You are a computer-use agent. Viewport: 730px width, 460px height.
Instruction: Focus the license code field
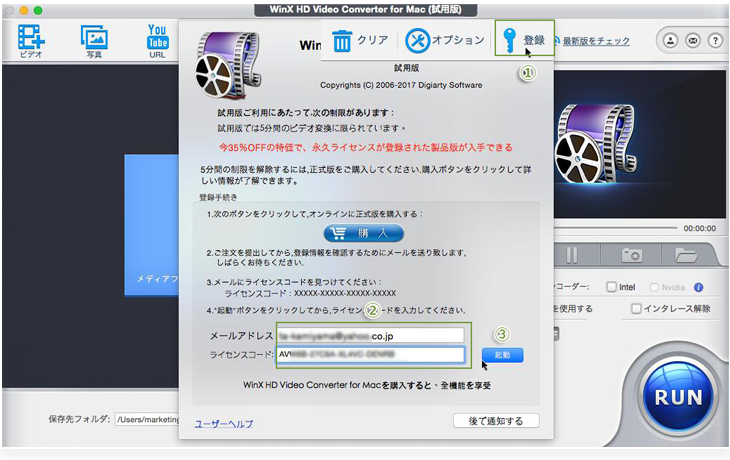(x=371, y=355)
